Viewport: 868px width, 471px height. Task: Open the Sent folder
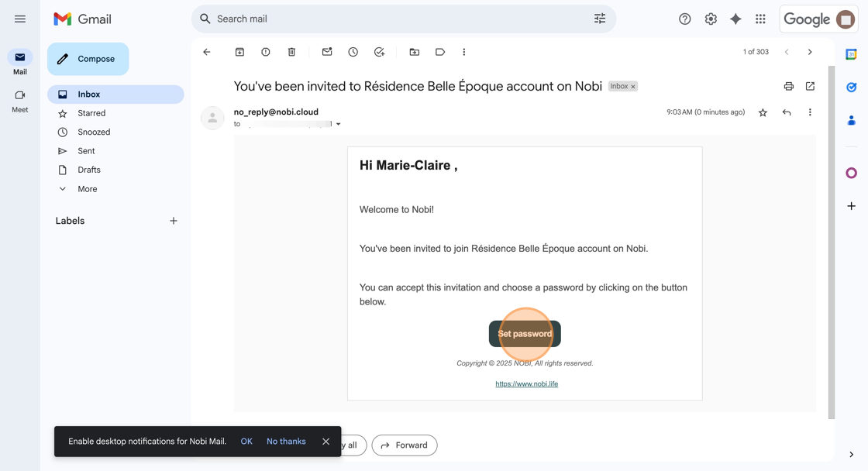tap(86, 151)
